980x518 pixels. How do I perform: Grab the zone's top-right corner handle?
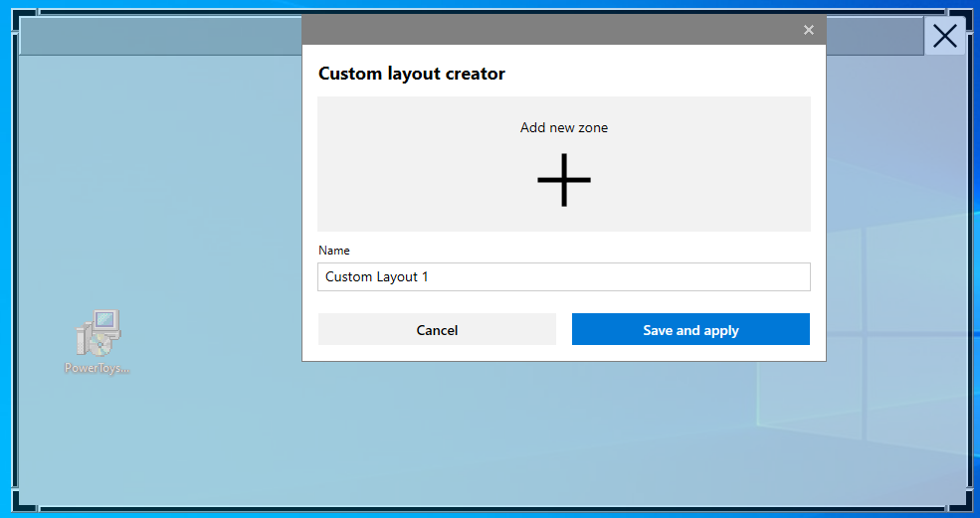(959, 21)
